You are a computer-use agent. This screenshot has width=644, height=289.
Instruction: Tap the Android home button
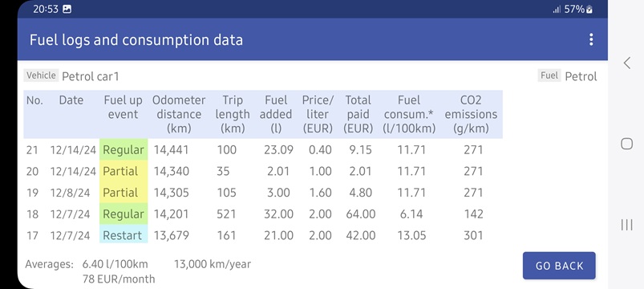click(x=626, y=144)
